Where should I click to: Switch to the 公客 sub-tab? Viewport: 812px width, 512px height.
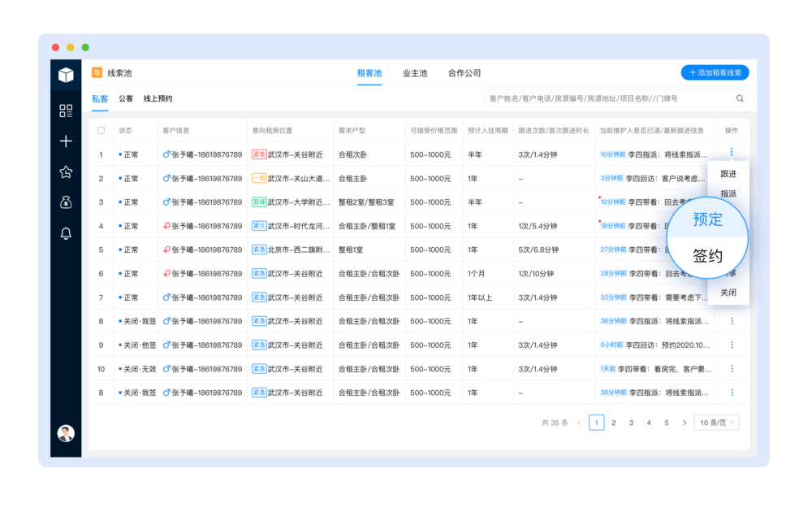pyautogui.click(x=126, y=98)
